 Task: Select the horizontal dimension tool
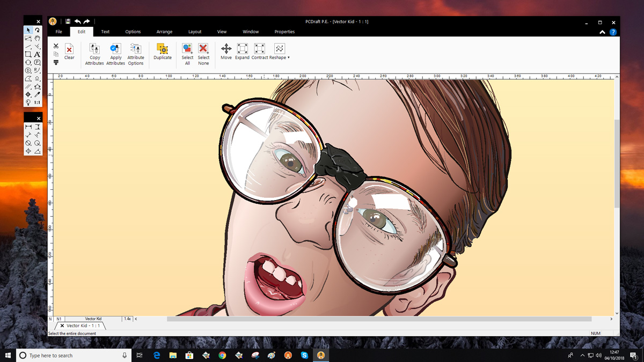coord(28,127)
